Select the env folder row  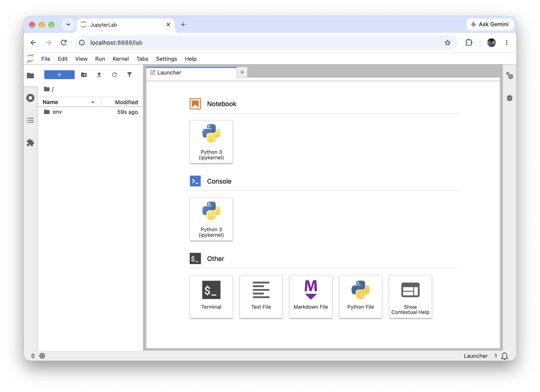pos(90,112)
